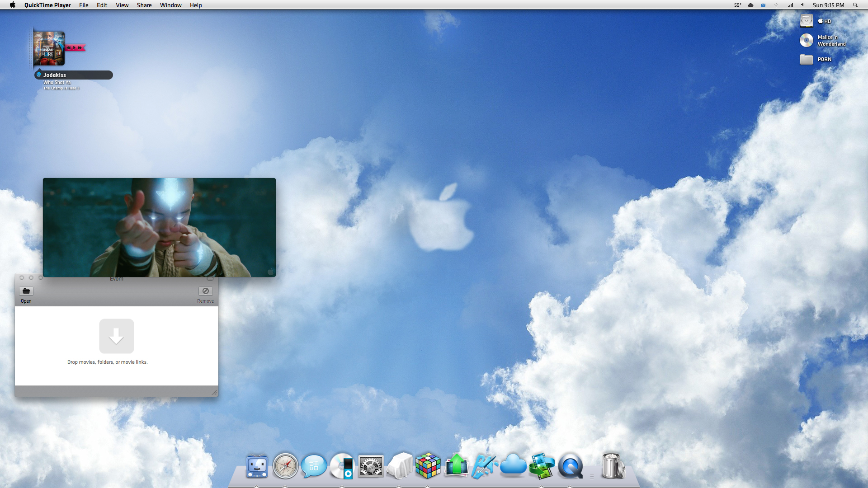Screen dimensions: 868x488
Task: Click the cloud icon in the menu bar
Action: click(750, 5)
